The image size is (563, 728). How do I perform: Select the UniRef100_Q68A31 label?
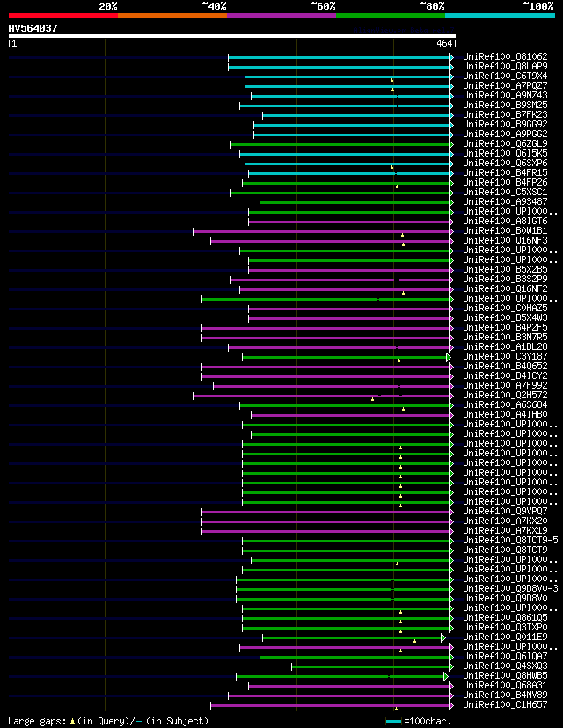tap(505, 685)
